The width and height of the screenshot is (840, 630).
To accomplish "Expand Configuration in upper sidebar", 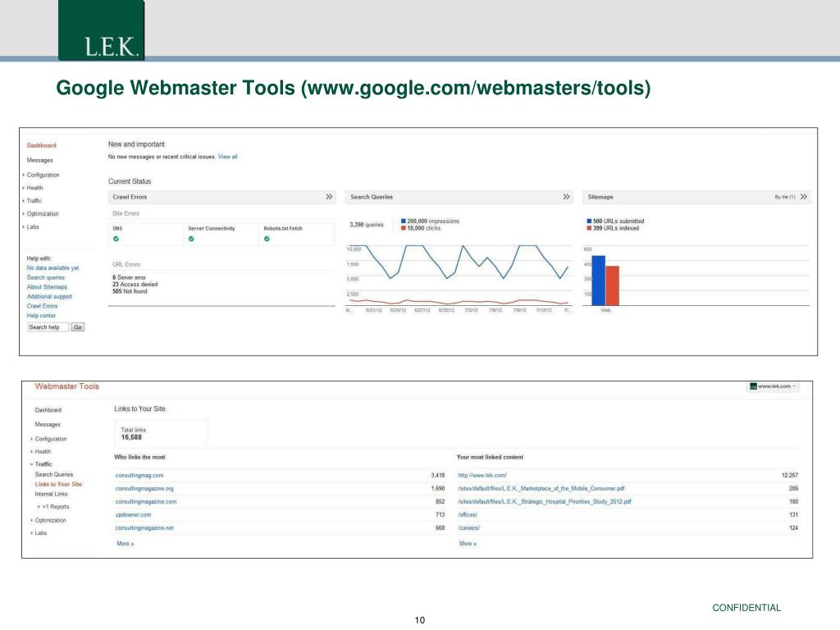I will (x=41, y=176).
